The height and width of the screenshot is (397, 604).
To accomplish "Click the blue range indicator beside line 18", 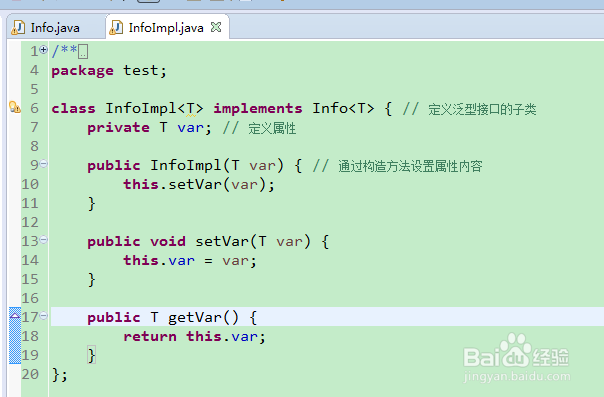I will point(15,336).
